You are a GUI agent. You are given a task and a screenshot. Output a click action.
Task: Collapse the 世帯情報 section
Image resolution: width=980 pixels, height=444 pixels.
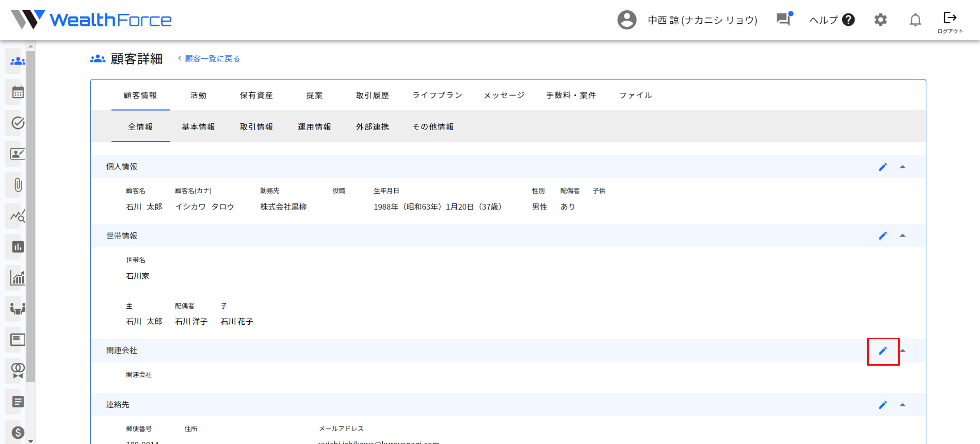coord(902,235)
